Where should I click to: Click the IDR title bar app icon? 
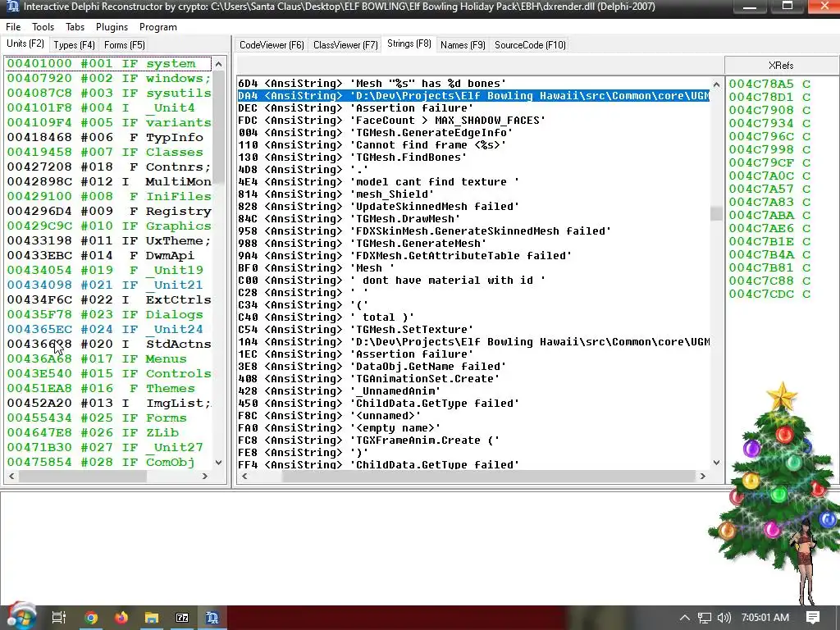coord(13,7)
